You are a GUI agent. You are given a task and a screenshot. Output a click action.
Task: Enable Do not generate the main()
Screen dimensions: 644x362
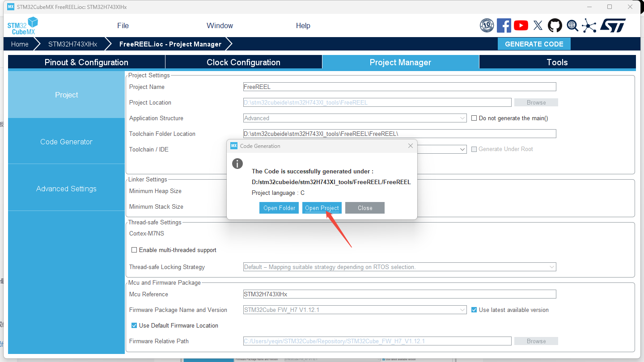click(475, 118)
